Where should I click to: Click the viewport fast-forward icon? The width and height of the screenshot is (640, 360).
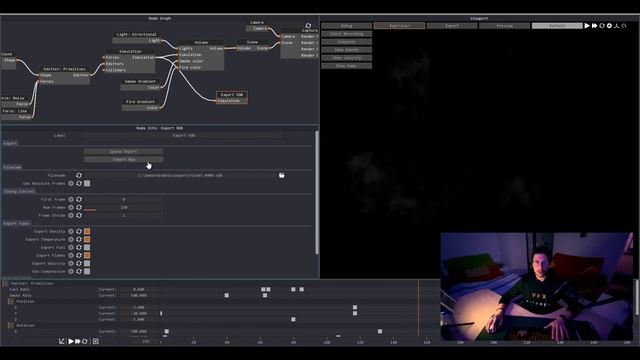click(x=594, y=26)
